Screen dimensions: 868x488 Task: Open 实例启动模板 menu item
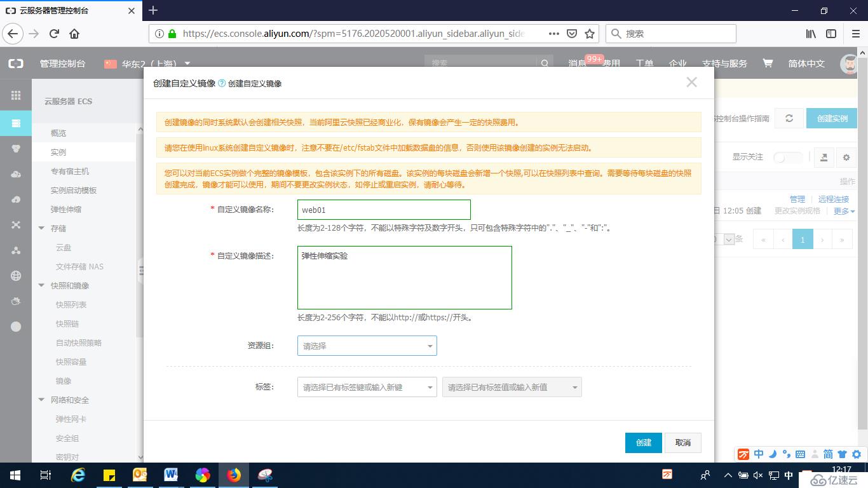pyautogui.click(x=74, y=191)
